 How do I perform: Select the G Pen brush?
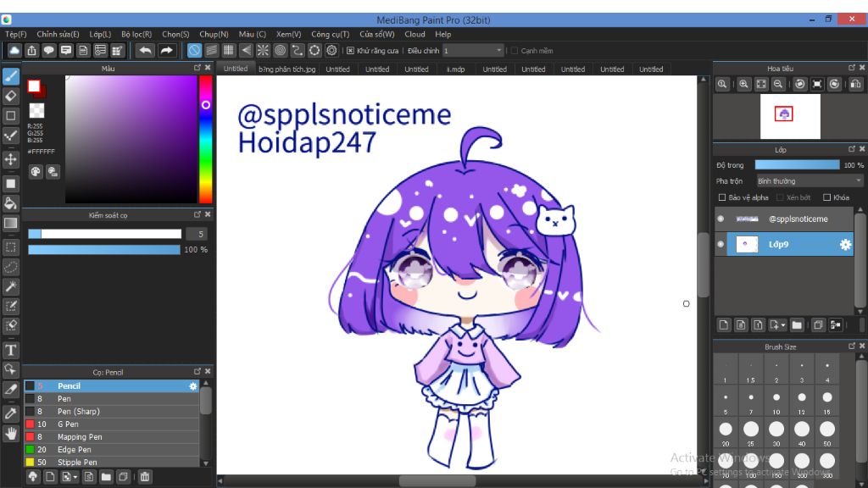click(111, 424)
